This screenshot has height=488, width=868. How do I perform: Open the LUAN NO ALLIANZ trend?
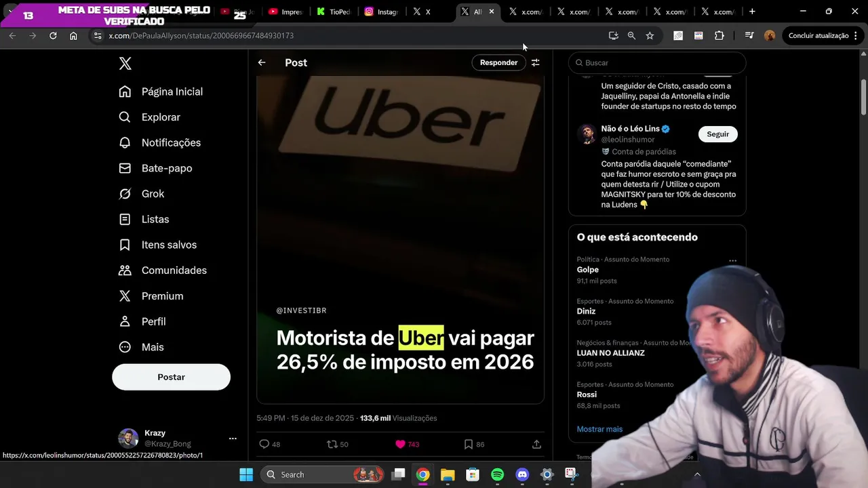pyautogui.click(x=610, y=353)
